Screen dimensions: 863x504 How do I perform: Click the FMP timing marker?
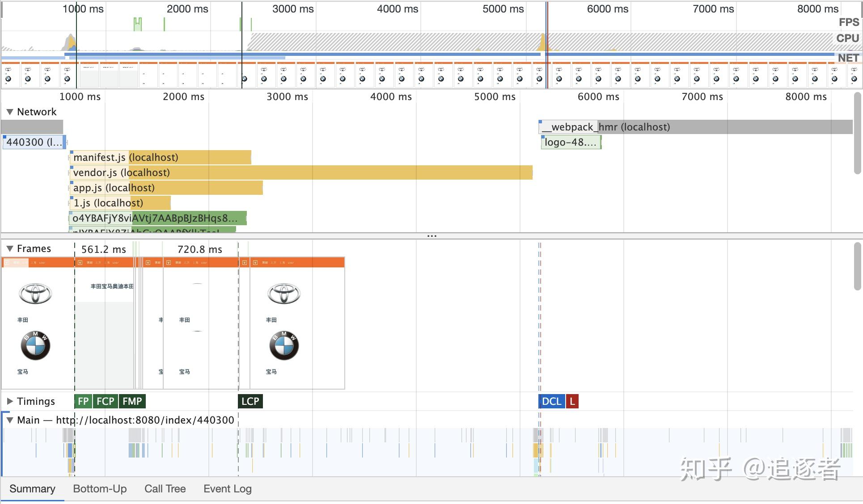pyautogui.click(x=132, y=401)
